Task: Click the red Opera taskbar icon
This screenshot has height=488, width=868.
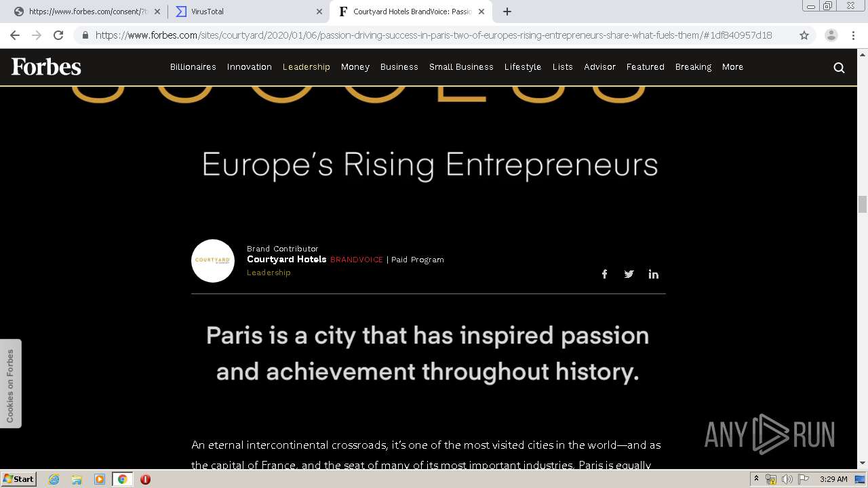Action: (145, 479)
